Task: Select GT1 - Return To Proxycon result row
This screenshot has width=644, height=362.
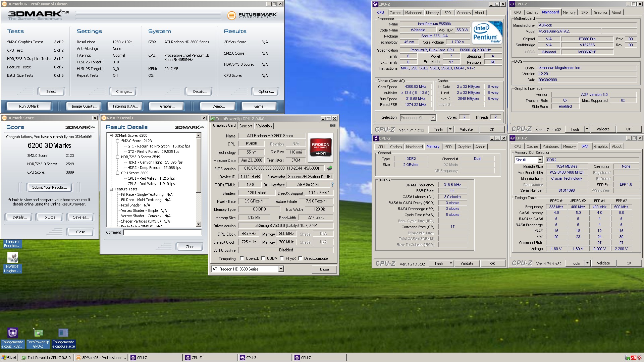Action: click(159, 146)
